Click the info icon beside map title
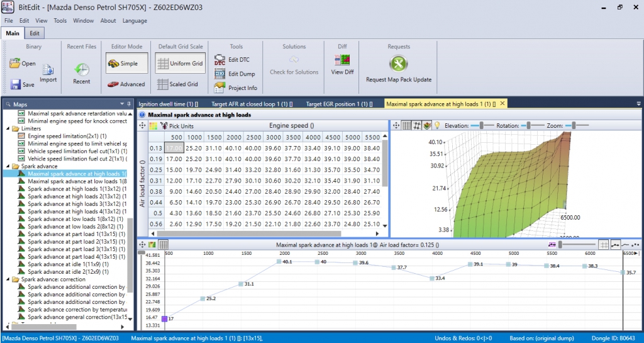The height and width of the screenshot is (343, 644). click(x=142, y=115)
